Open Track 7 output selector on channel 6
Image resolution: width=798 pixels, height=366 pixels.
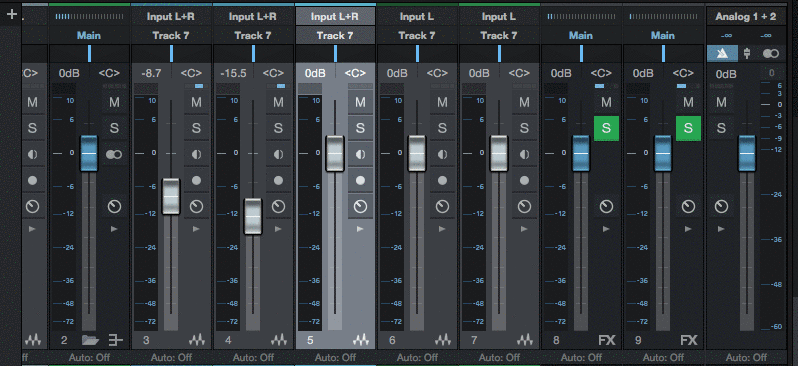tap(417, 36)
